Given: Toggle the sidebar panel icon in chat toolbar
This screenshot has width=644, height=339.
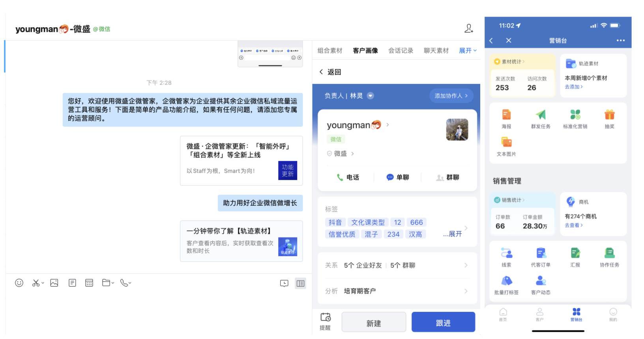Looking at the screenshot, I should [x=301, y=283].
